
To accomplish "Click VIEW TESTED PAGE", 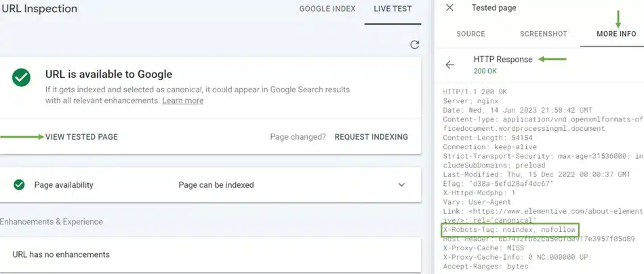I will tap(81, 137).
